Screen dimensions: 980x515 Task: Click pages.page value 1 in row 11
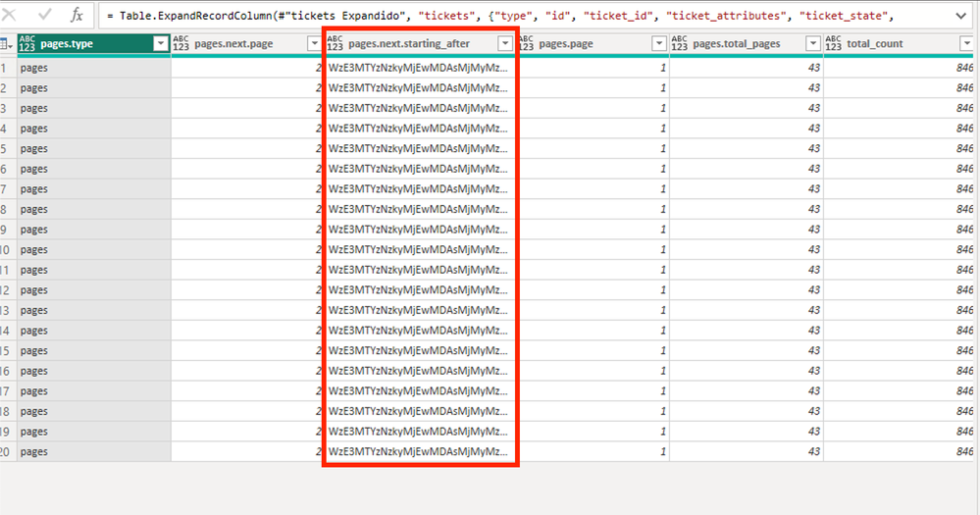(593, 270)
